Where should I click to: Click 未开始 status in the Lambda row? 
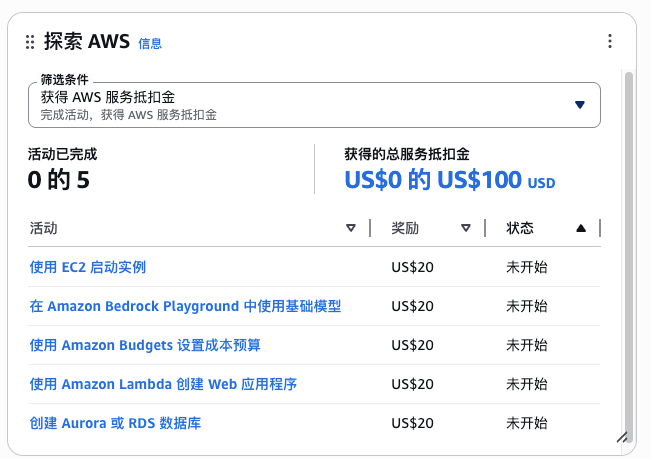[526, 384]
